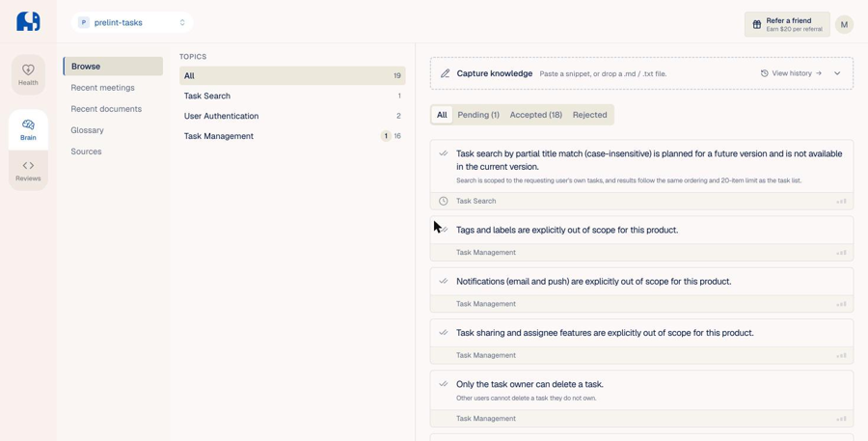Image resolution: width=868 pixels, height=441 pixels.
Task: Switch to the Rejected tab
Action: (589, 115)
